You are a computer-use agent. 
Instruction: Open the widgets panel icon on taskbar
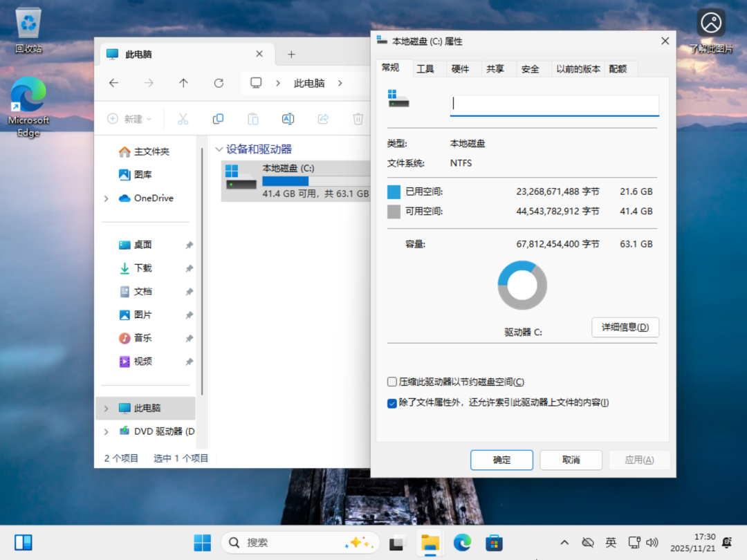tap(23, 543)
